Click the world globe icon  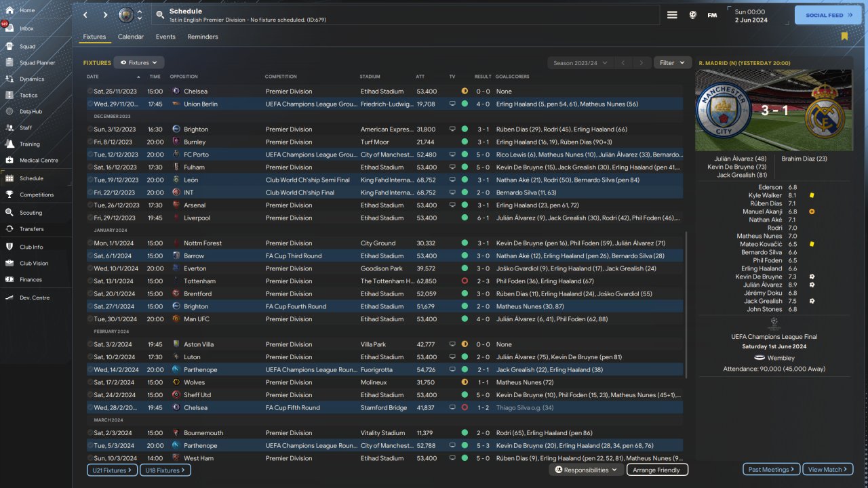tap(693, 15)
